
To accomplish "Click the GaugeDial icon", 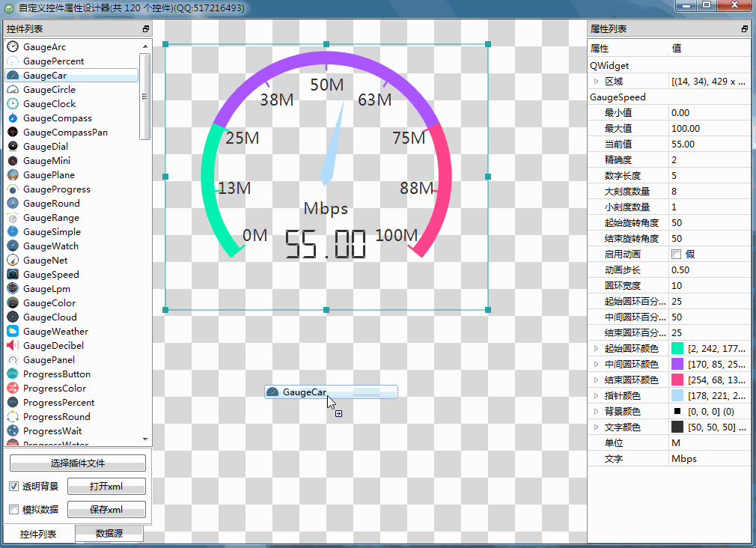I will [13, 146].
